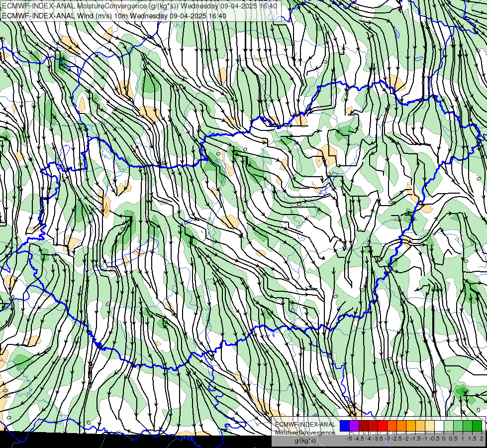
Task: Click the 0 legend value
Action: [444, 439]
